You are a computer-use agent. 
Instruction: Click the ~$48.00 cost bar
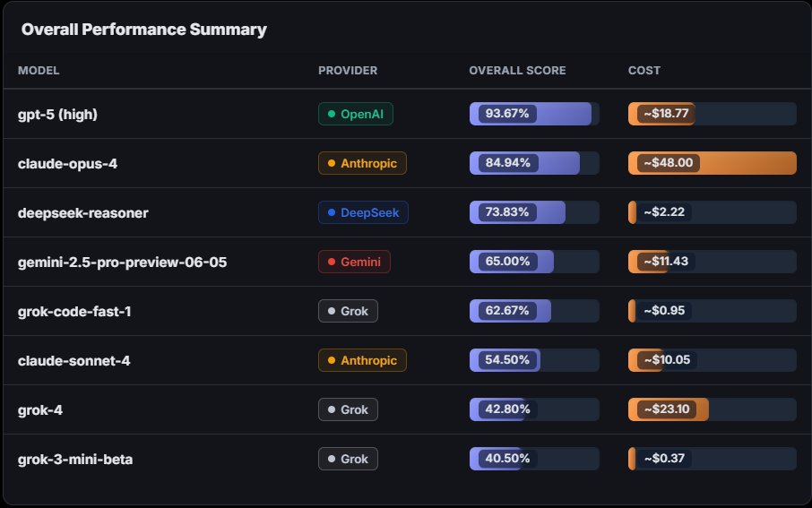(712, 163)
